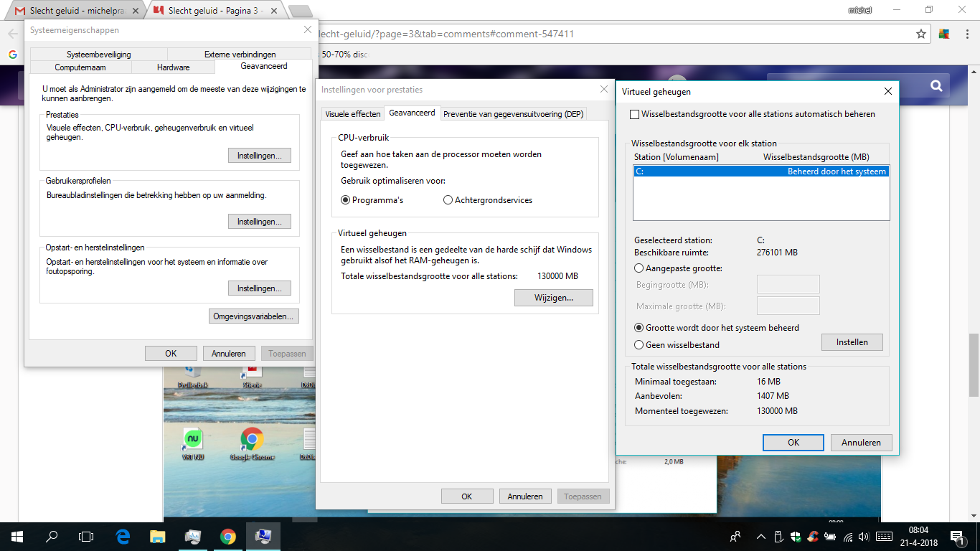
Task: Open the safely remove USB hardware tray icon
Action: [778, 536]
